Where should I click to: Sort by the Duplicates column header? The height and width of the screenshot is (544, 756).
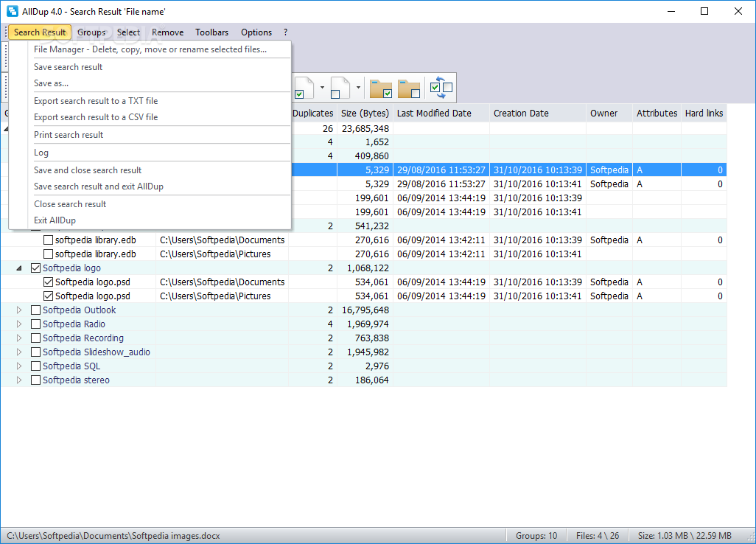point(313,114)
